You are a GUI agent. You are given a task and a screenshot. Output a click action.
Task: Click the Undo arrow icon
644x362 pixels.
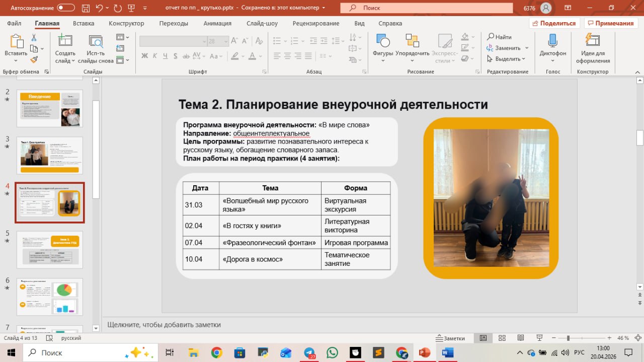click(x=99, y=8)
